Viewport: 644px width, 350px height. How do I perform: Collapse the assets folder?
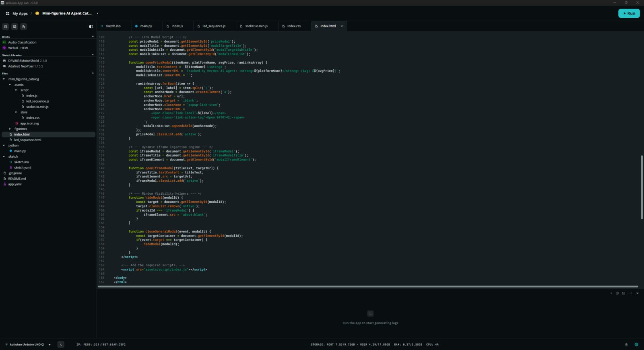(x=10, y=85)
